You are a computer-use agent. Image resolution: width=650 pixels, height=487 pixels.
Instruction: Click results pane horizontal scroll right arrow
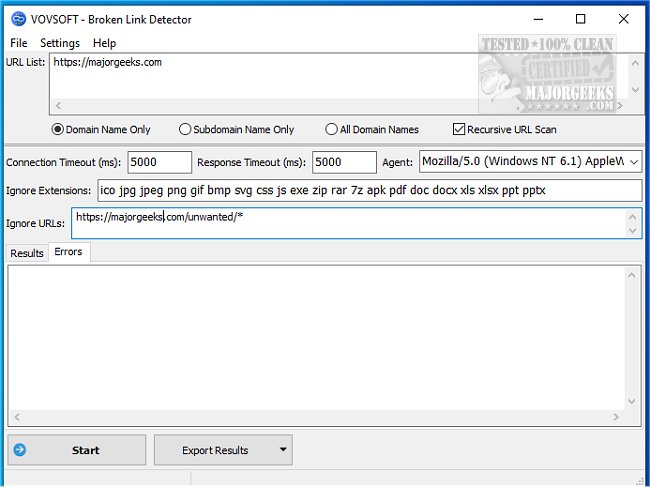point(616,417)
